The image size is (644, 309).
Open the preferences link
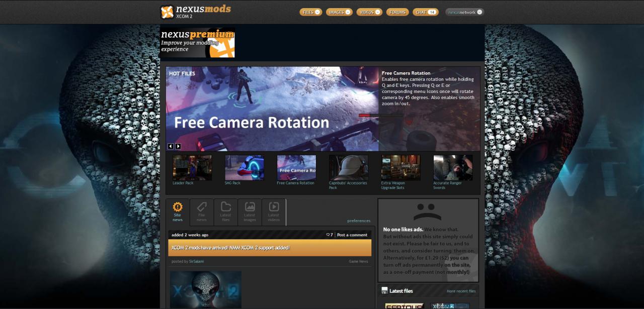click(x=359, y=221)
